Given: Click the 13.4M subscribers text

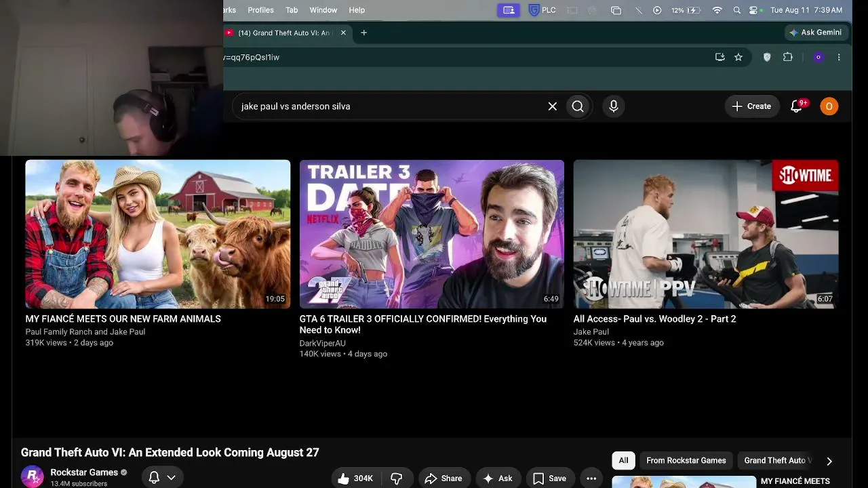Looking at the screenshot, I should click(x=79, y=484).
